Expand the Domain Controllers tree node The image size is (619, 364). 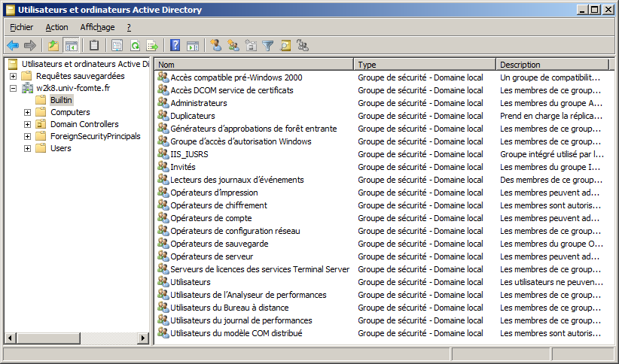tap(28, 124)
